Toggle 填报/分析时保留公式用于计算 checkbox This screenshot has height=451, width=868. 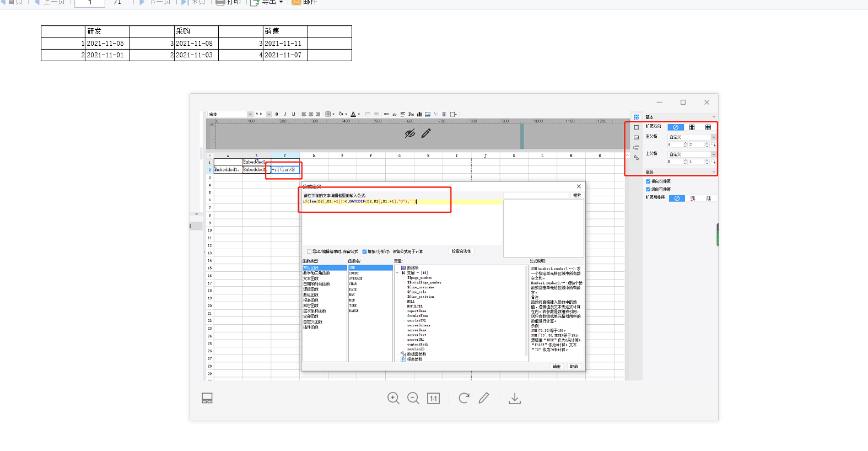tap(364, 251)
